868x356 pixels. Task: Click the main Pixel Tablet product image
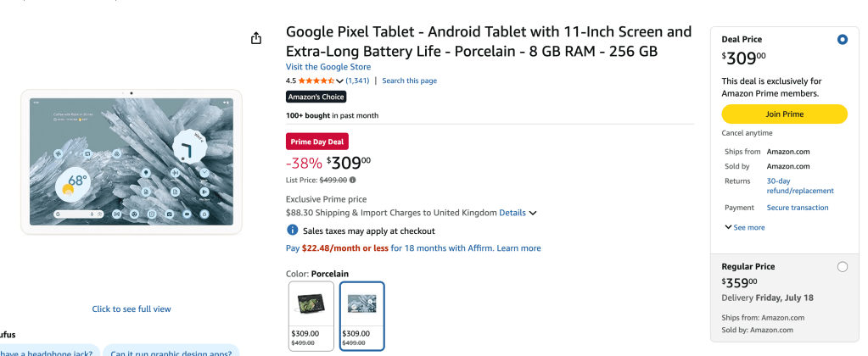(x=132, y=161)
